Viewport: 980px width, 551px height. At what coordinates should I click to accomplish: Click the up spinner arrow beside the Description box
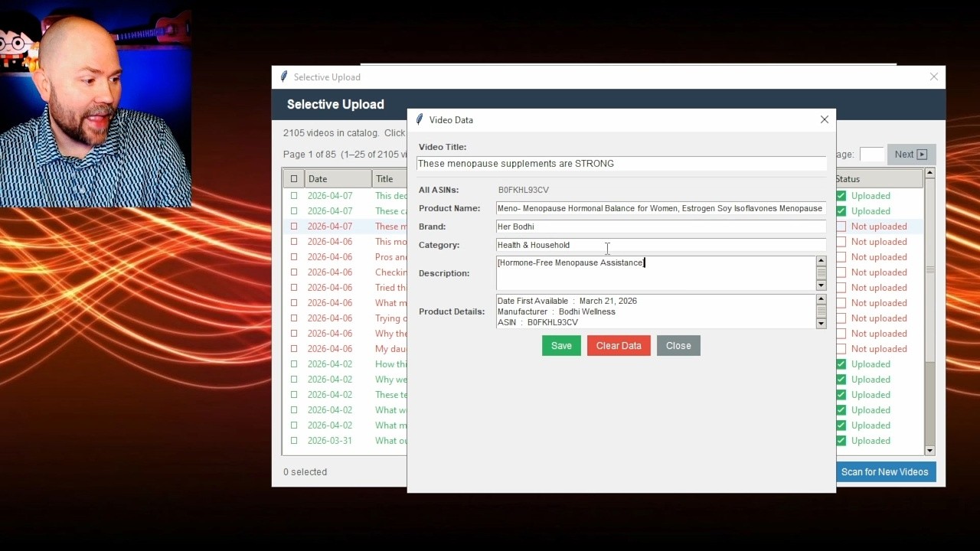[x=821, y=259]
